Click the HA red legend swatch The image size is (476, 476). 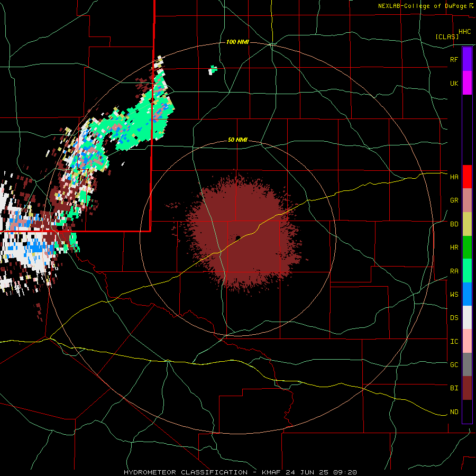467,177
